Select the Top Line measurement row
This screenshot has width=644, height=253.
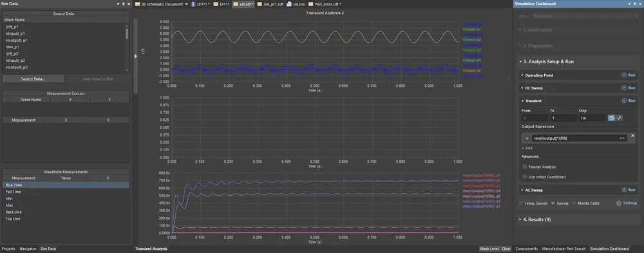point(66,219)
